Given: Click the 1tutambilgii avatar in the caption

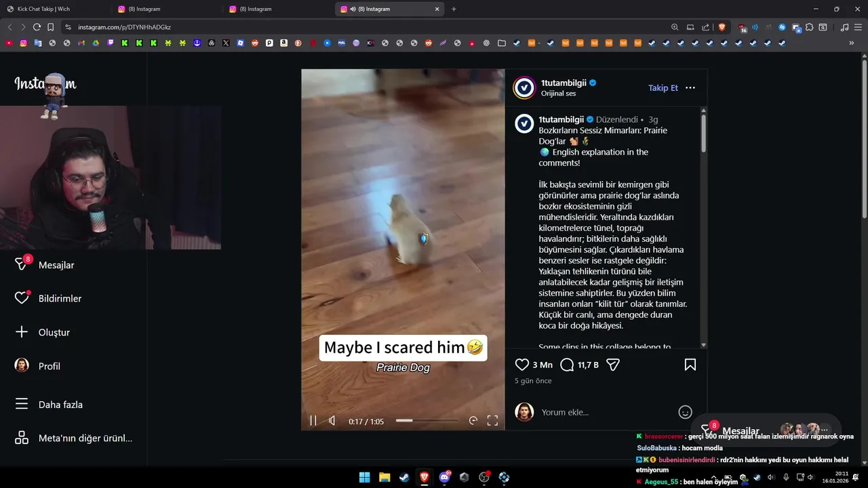Looking at the screenshot, I should [x=524, y=123].
